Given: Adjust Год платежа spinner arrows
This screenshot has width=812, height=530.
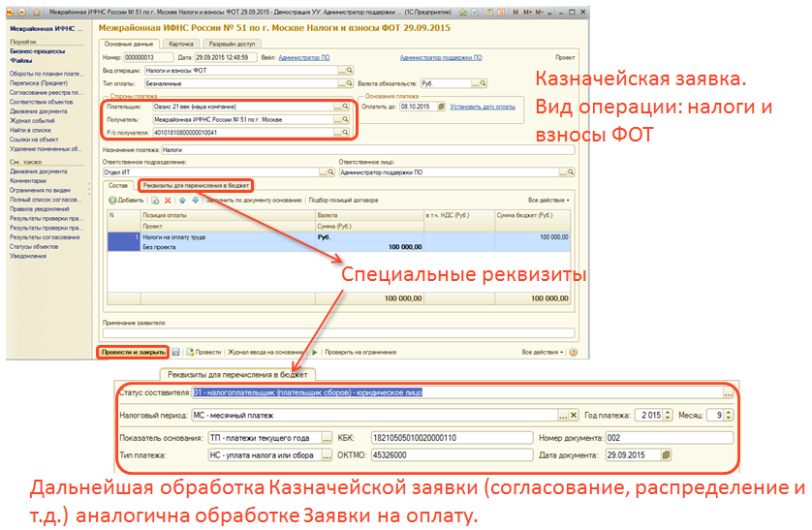Looking at the screenshot, I should pos(667,415).
